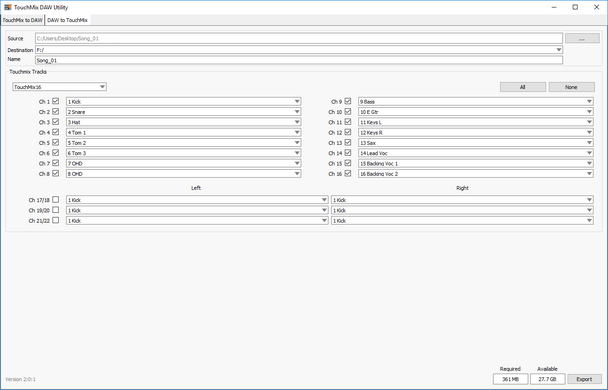
Task: Close the TouchMix DAW Utility window
Action: pos(597,7)
